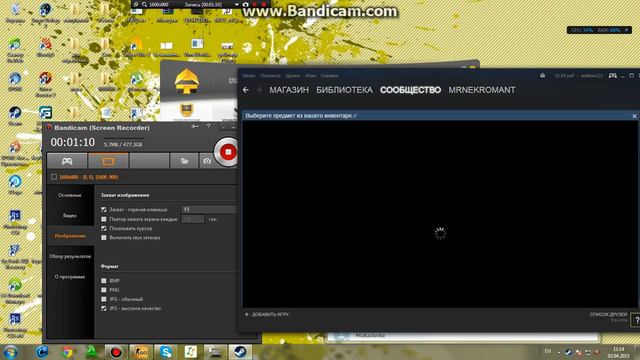This screenshot has height=360, width=640.
Task: Open МАГАЗИН section in Steam
Action: (x=289, y=90)
